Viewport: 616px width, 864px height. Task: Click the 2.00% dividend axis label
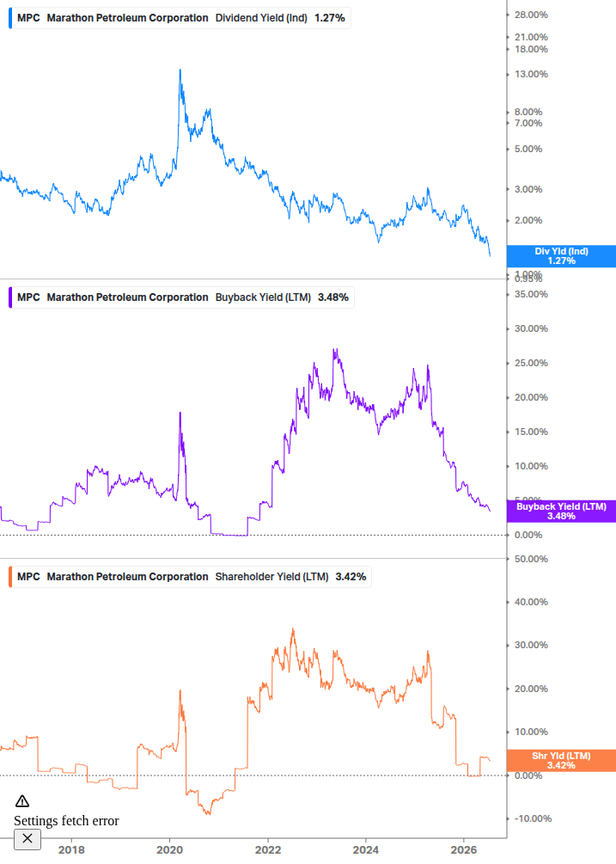(528, 220)
